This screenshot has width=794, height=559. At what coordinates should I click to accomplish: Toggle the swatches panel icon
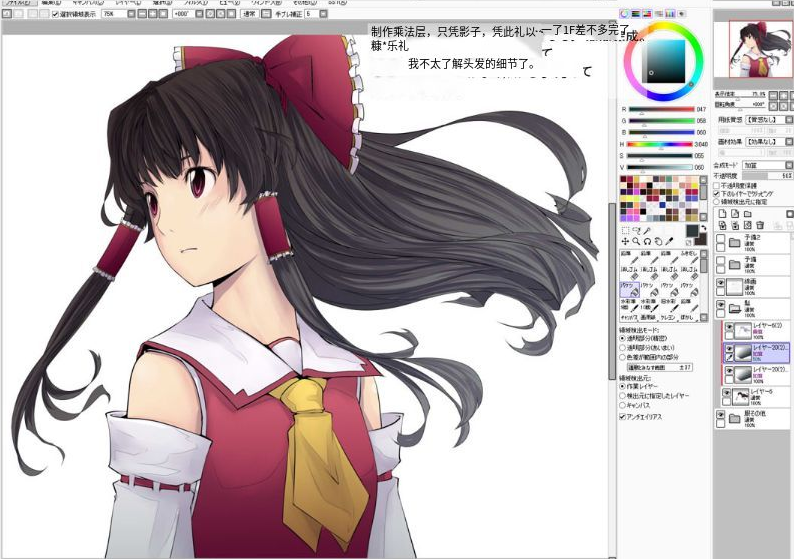(670, 14)
